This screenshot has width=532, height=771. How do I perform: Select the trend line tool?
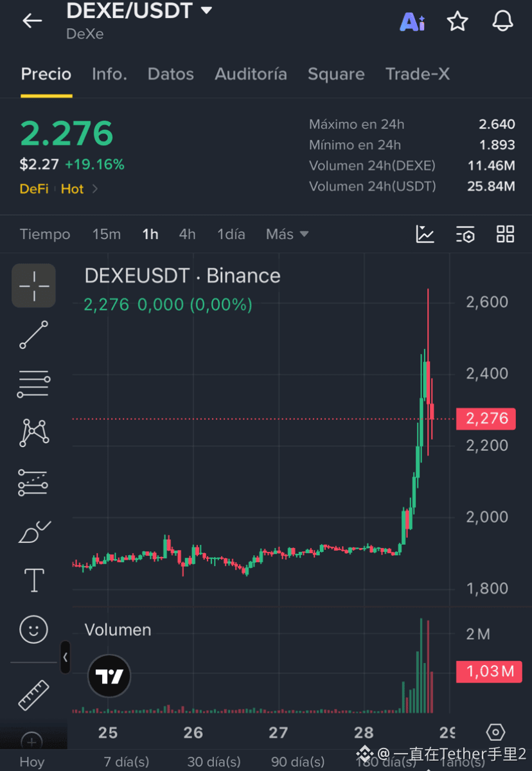coord(33,335)
